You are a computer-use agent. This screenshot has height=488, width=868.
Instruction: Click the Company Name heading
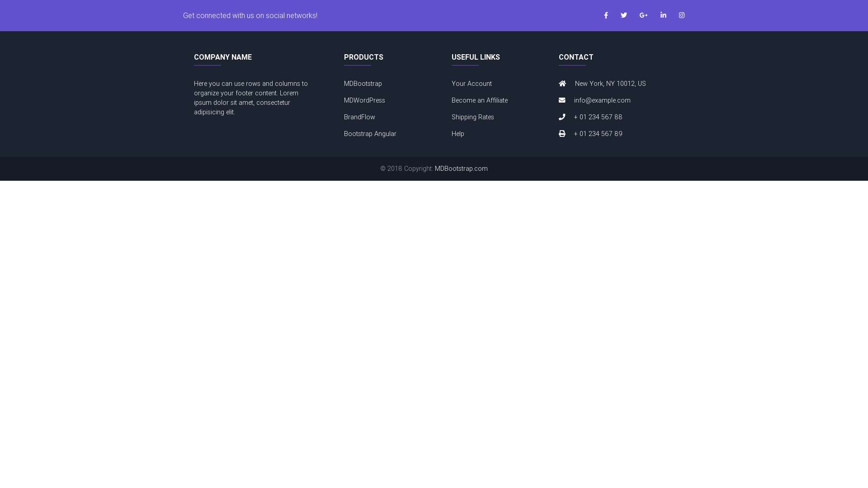222,57
